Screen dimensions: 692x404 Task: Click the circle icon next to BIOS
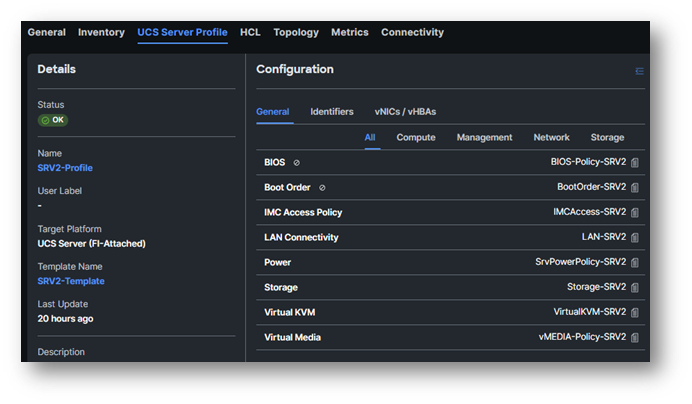297,163
